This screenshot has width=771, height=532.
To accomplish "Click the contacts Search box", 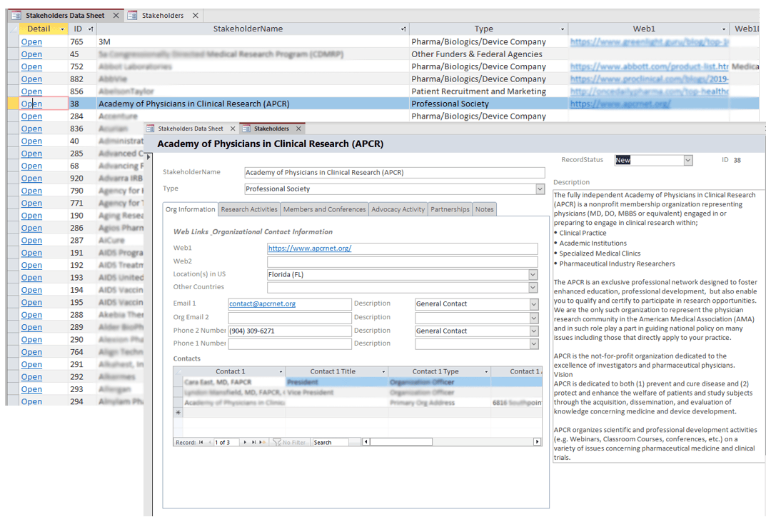I will (331, 443).
